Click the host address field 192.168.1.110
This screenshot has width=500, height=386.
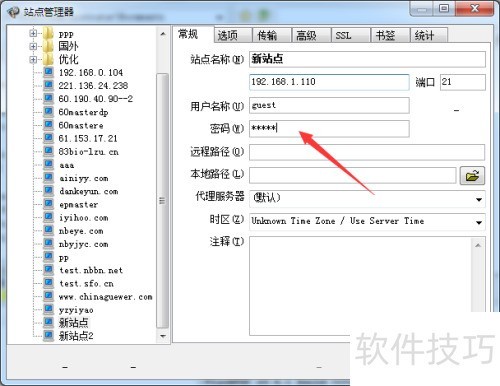point(329,82)
